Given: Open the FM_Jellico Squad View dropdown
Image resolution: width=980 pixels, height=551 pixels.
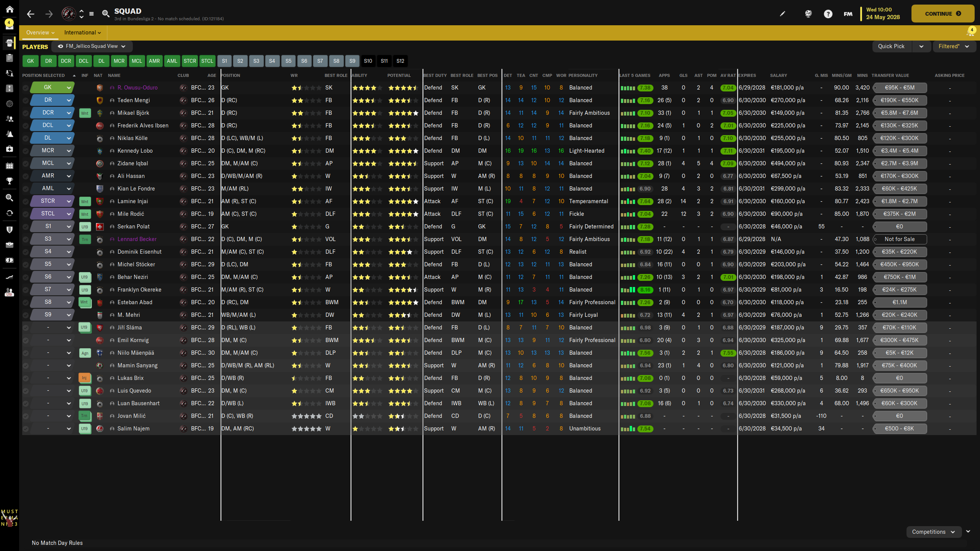Looking at the screenshot, I should tap(92, 46).
